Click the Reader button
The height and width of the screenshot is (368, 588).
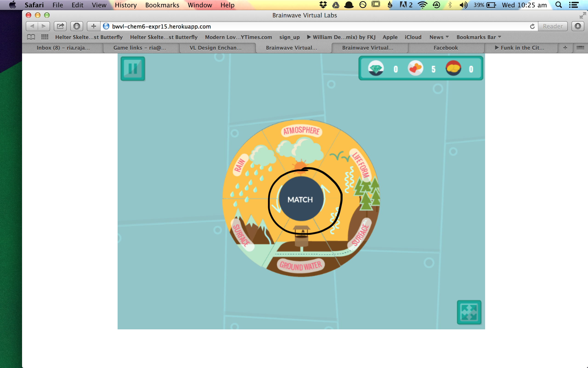click(x=553, y=26)
